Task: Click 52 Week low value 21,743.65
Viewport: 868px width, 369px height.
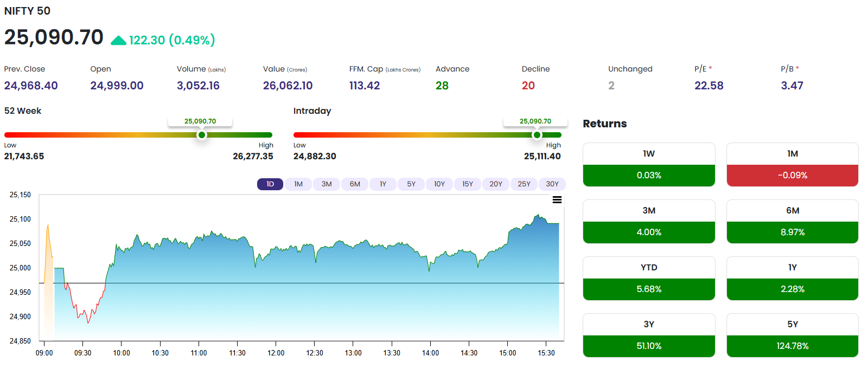Action: (24, 156)
